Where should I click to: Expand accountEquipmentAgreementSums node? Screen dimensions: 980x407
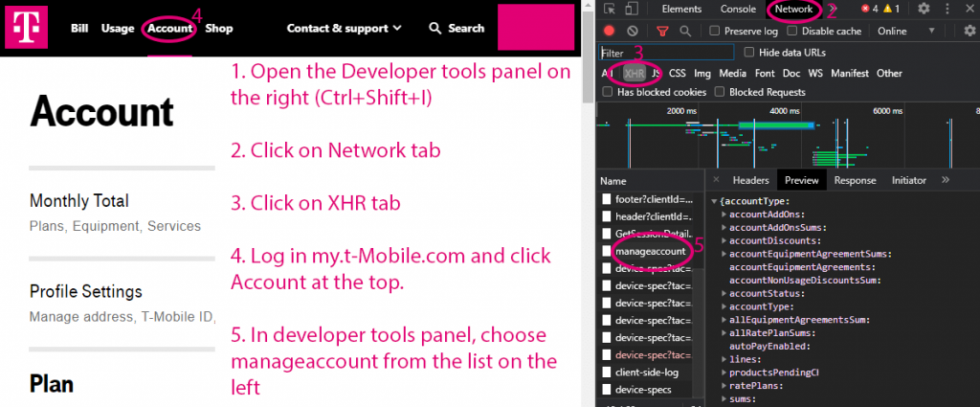[x=724, y=254]
